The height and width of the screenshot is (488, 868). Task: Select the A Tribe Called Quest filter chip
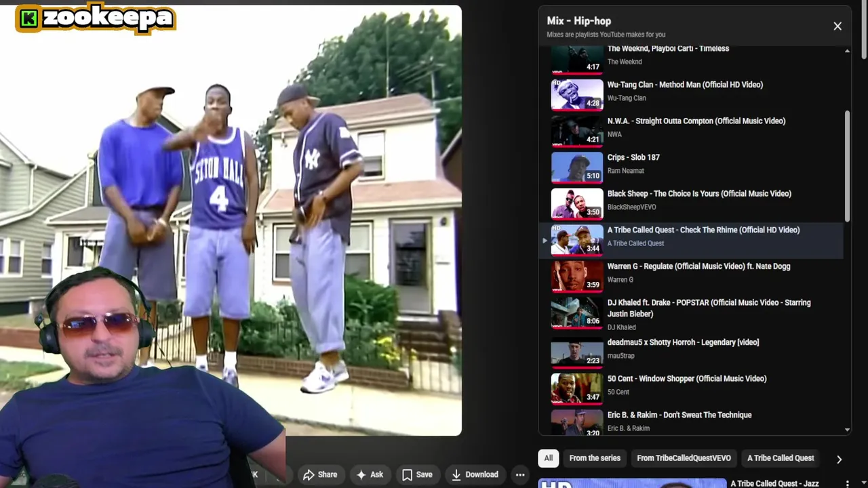pos(781,458)
